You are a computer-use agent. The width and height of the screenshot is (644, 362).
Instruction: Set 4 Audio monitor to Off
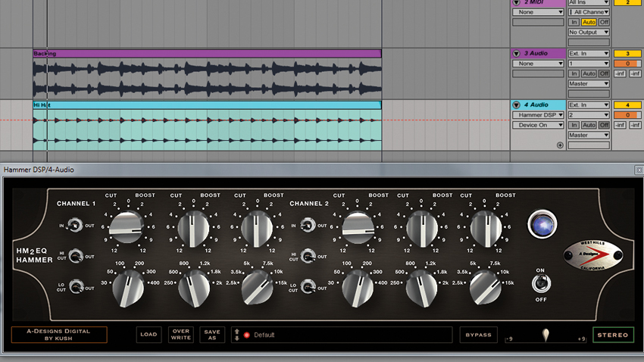(604, 125)
